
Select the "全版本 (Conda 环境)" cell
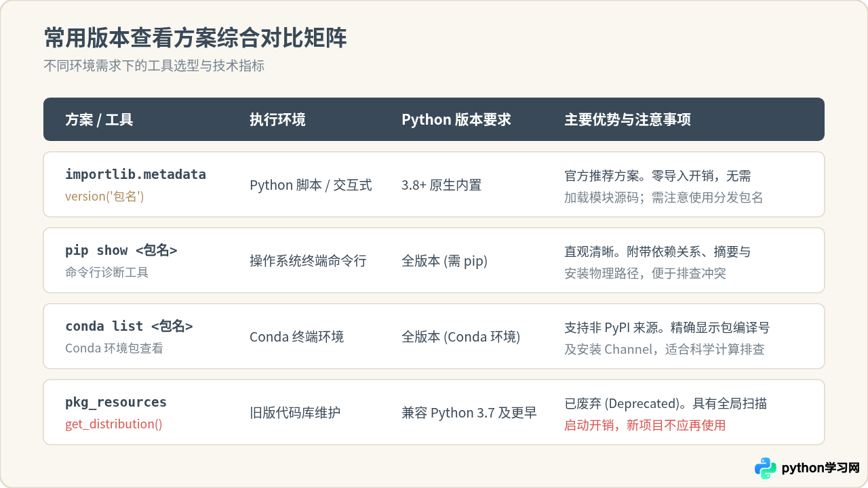point(461,337)
